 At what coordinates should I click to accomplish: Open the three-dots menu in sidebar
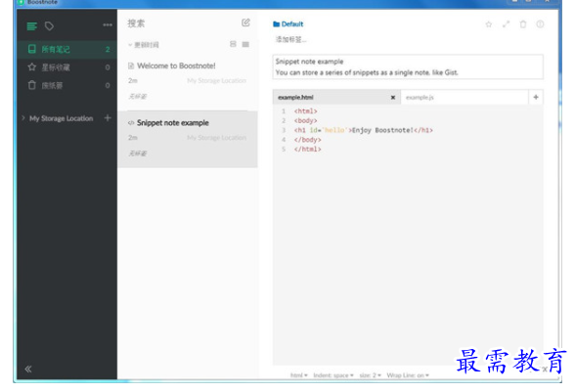point(108,25)
